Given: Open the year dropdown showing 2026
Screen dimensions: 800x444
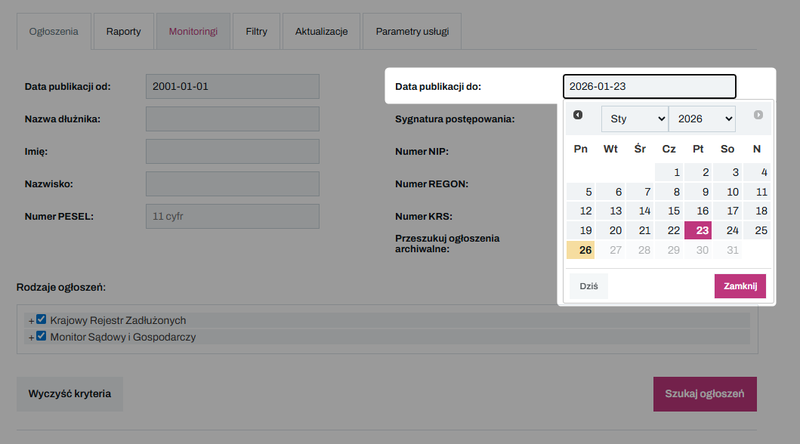Looking at the screenshot, I should pos(702,119).
